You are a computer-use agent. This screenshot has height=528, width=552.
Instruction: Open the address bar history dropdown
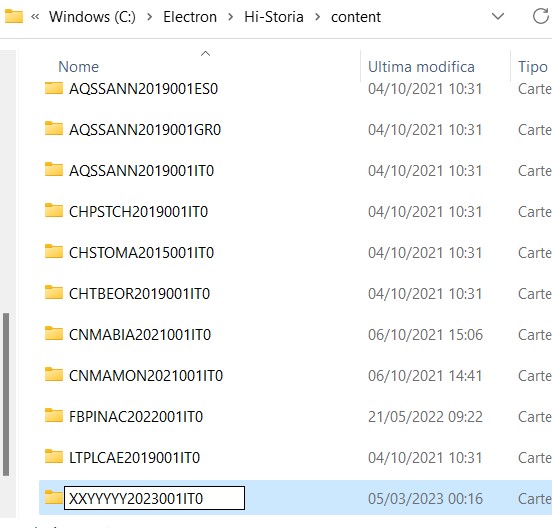(498, 16)
